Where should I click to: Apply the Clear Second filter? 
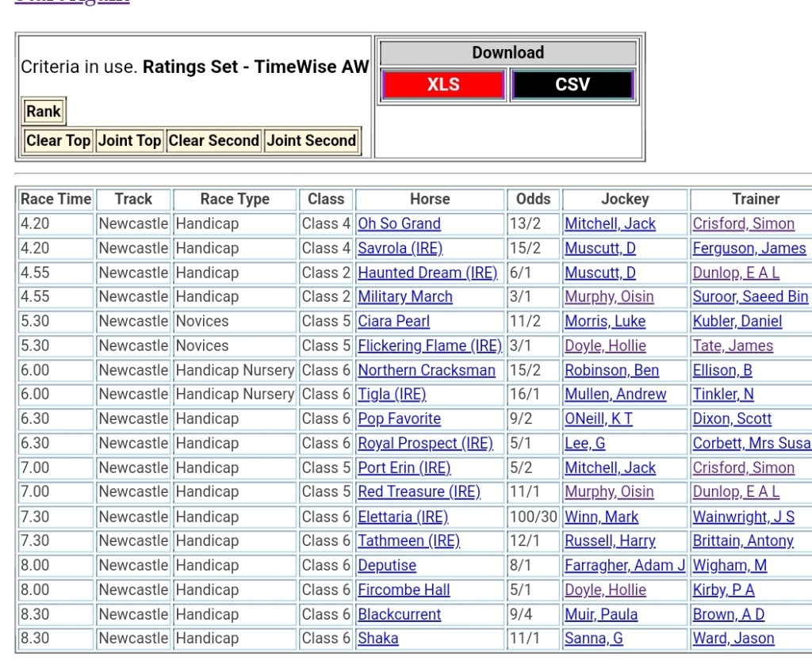pyautogui.click(x=214, y=141)
